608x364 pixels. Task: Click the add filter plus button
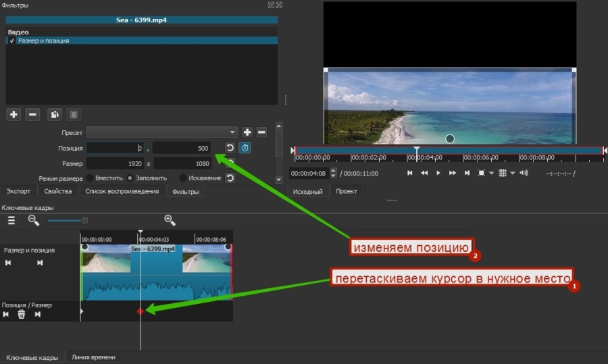click(x=14, y=114)
